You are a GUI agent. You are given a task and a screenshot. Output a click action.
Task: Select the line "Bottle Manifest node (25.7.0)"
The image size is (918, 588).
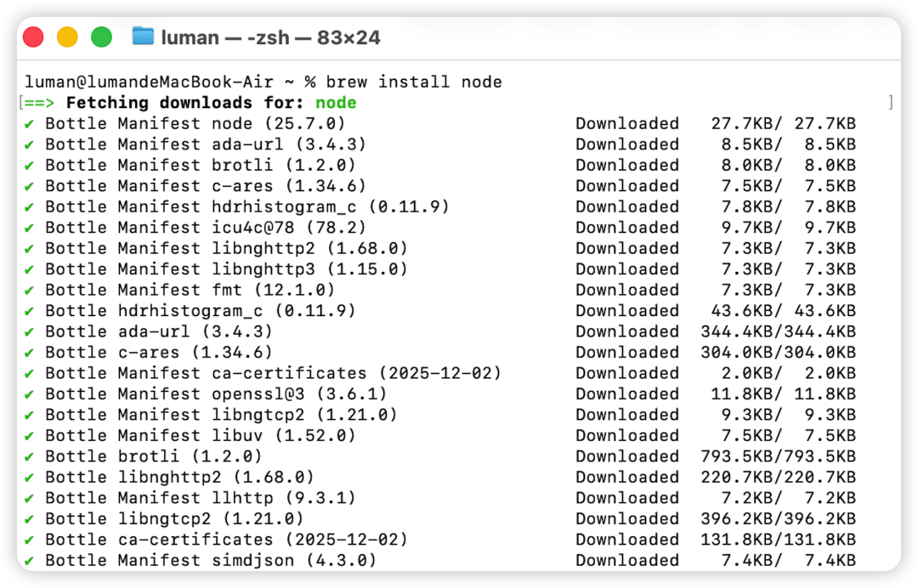click(x=195, y=123)
